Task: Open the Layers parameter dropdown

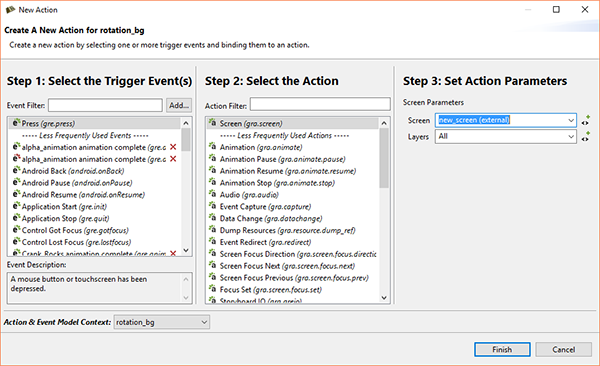Action: 571,137
